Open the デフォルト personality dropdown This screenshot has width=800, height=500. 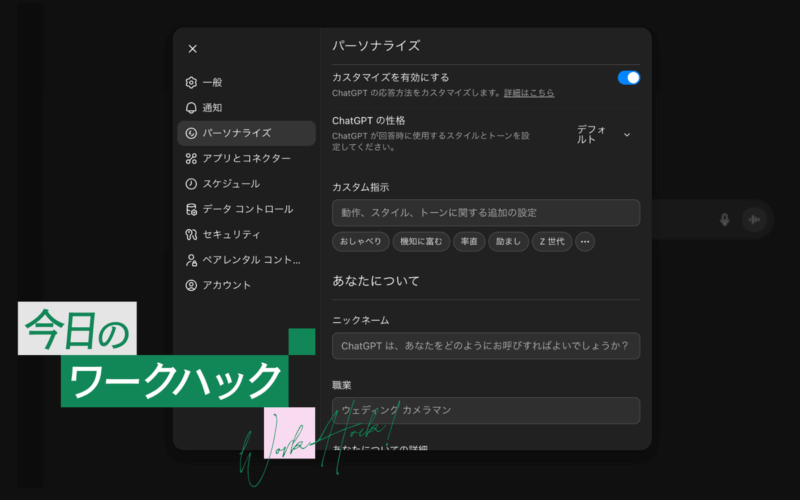point(603,134)
